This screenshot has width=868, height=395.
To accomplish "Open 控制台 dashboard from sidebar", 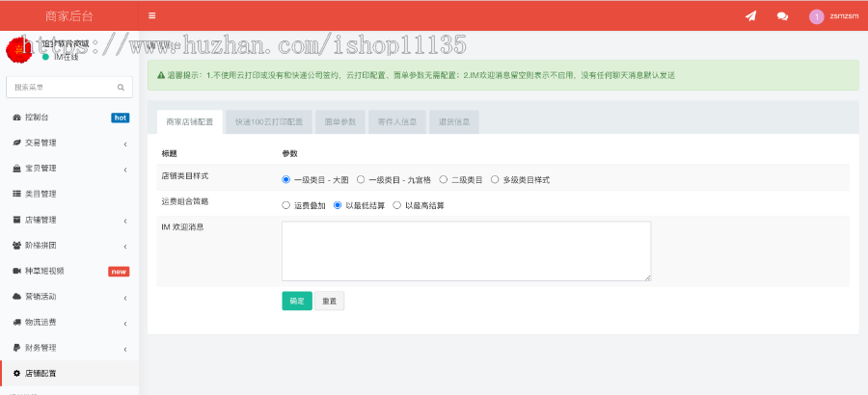I will [x=41, y=118].
